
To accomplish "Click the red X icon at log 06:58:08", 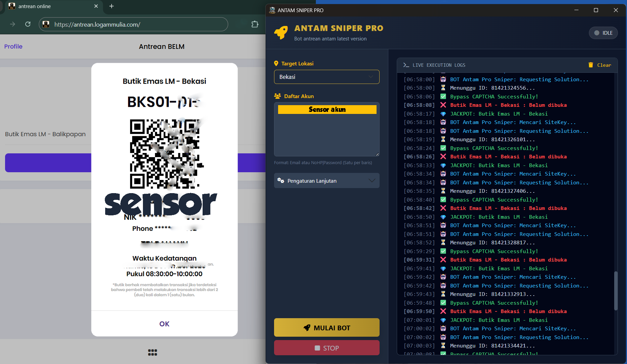I will pyautogui.click(x=443, y=105).
